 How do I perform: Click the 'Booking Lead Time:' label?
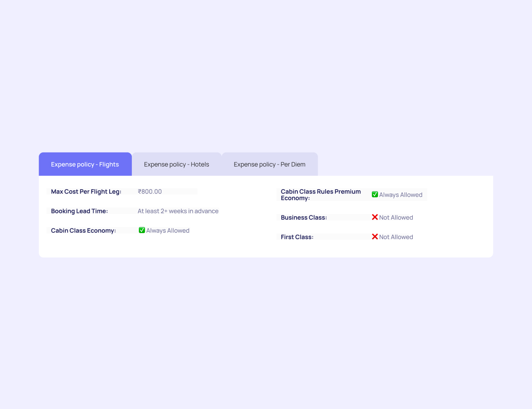79,211
